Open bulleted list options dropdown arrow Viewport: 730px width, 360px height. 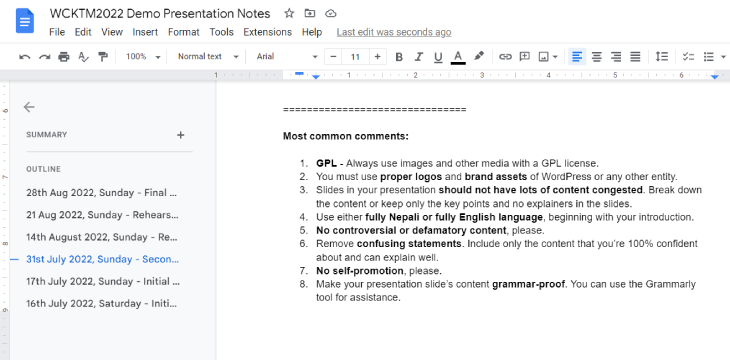tap(723, 57)
